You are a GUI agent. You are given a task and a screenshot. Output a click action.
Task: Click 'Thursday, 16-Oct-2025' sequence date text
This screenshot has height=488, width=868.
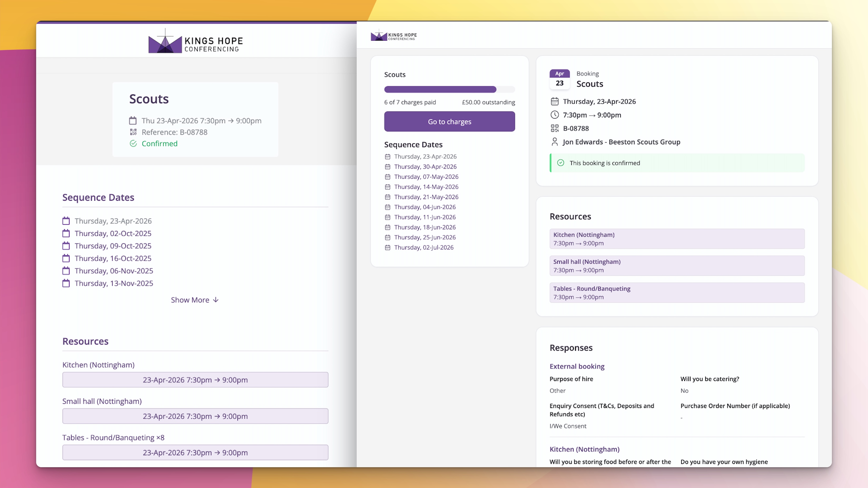click(113, 258)
